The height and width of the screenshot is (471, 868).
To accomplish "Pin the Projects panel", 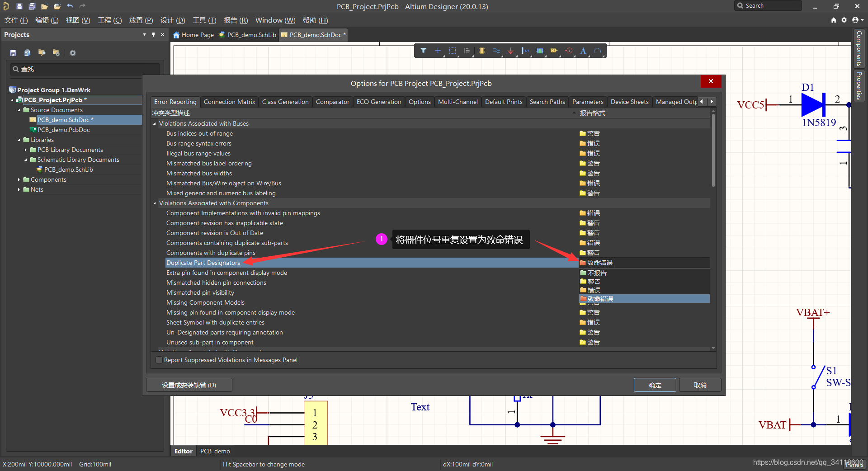I will [x=153, y=34].
